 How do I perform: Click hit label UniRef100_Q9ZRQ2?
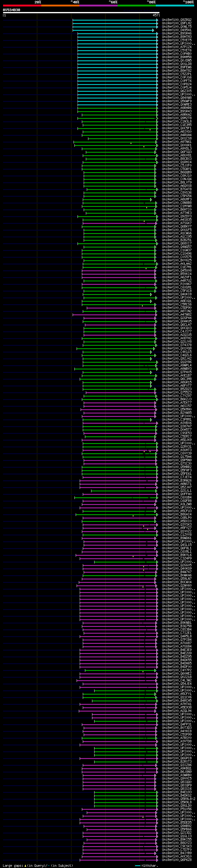(177, 20)
